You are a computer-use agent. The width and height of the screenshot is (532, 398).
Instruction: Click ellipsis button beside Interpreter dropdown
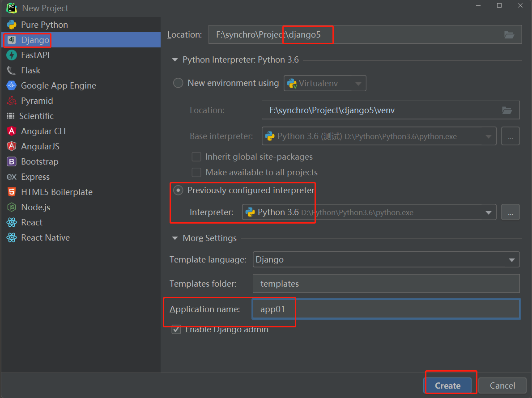[510, 212]
